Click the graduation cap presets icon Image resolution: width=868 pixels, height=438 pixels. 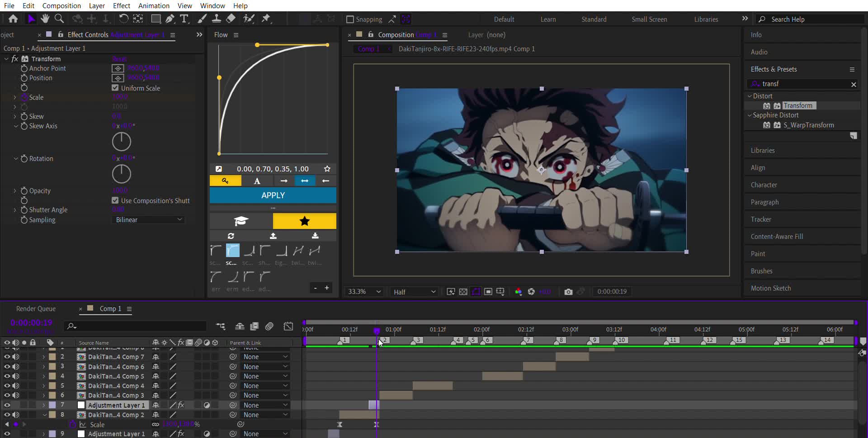point(241,221)
